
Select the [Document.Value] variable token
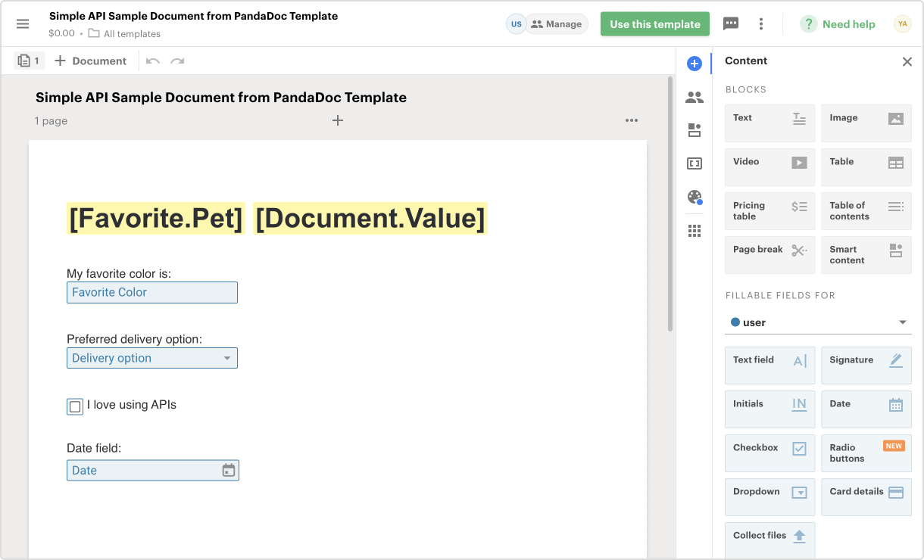370,218
